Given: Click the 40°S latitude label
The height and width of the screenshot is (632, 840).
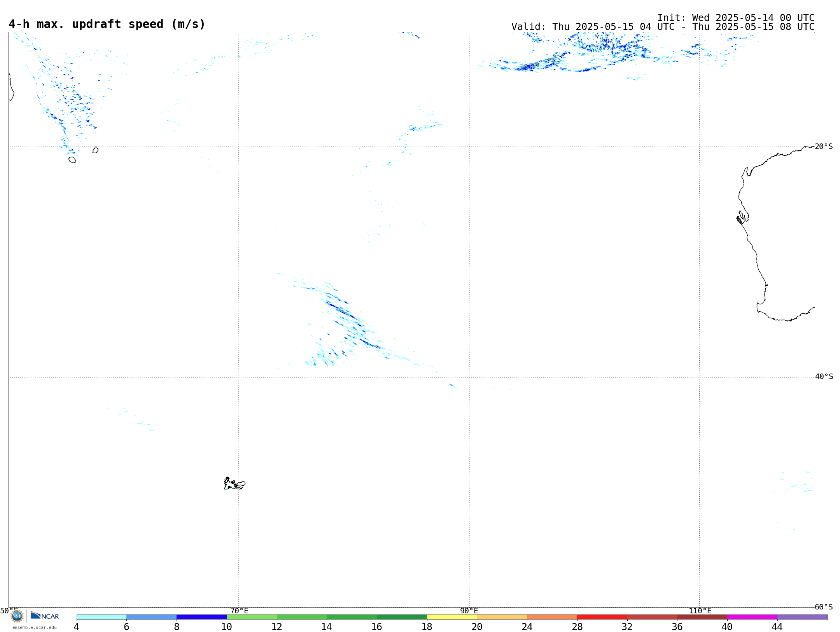Looking at the screenshot, I should click(x=824, y=377).
